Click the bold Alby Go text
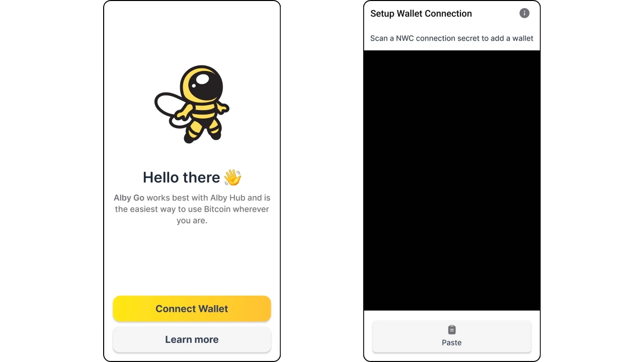This screenshot has height=362, width=644. point(129,198)
